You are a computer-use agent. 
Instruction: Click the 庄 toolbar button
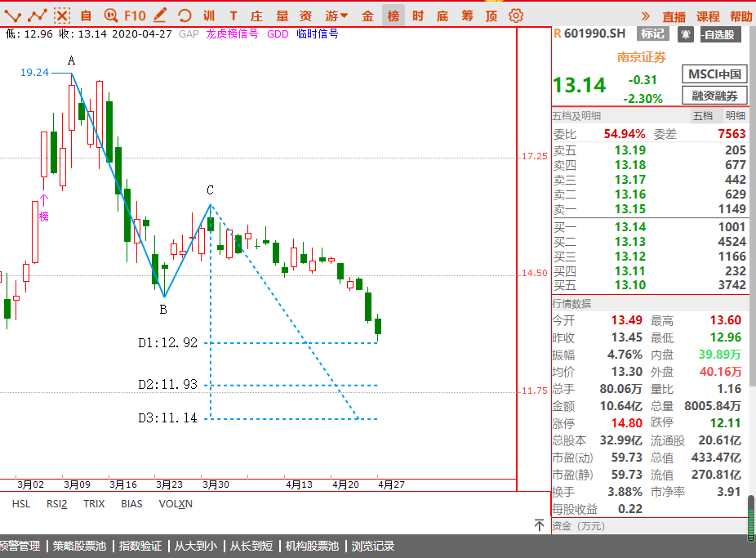pyautogui.click(x=256, y=16)
